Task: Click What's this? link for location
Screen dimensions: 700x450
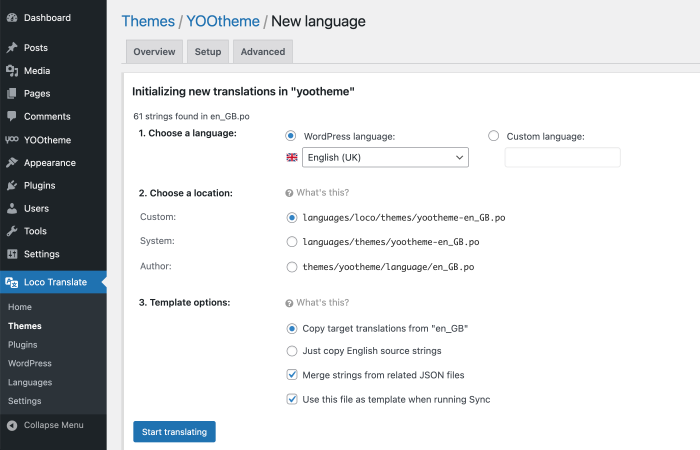Action: (323, 192)
